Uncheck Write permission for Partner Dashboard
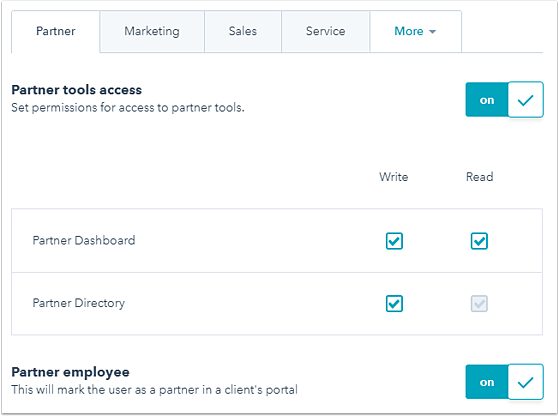Viewport: 559px width, 416px height. pos(394,241)
